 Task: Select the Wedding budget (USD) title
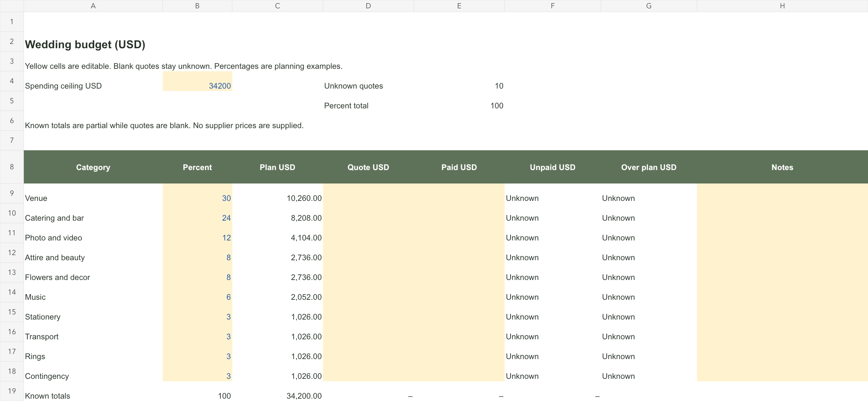point(85,44)
